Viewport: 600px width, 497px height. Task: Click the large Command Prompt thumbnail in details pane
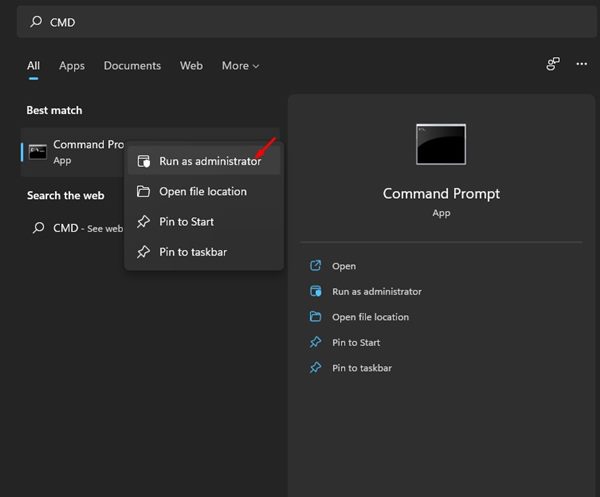click(441, 144)
